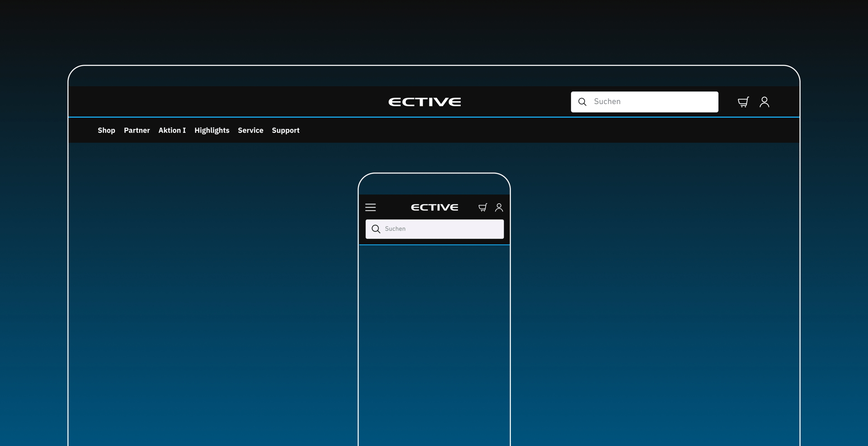Click the magnifier icon in mobile search field
This screenshot has height=446, width=868.
coord(376,229)
